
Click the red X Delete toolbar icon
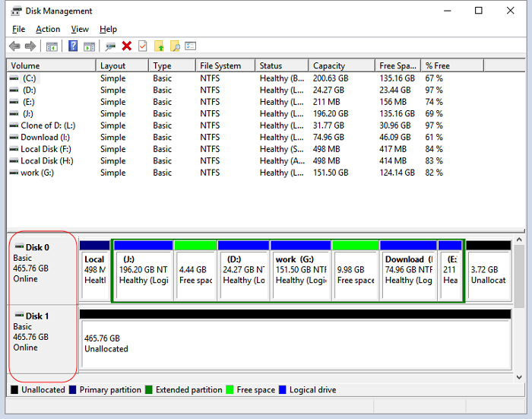tap(126, 46)
